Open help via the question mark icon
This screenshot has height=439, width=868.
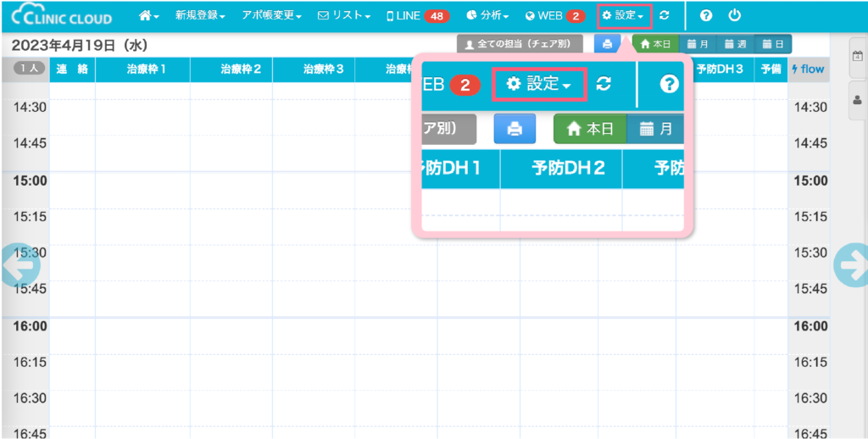[705, 16]
